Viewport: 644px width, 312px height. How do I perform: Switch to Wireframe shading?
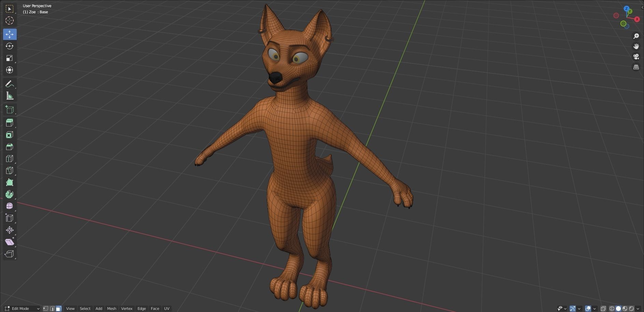(612, 309)
